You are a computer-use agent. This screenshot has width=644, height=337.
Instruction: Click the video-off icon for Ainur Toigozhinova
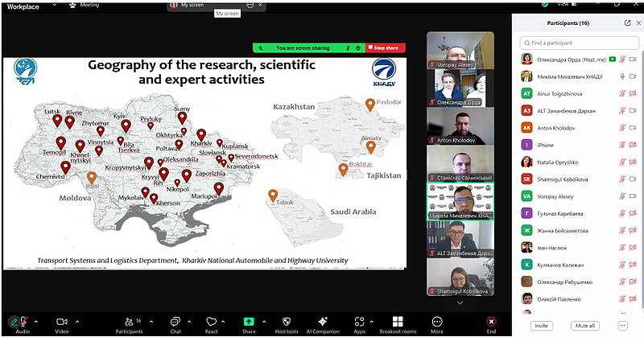633,93
